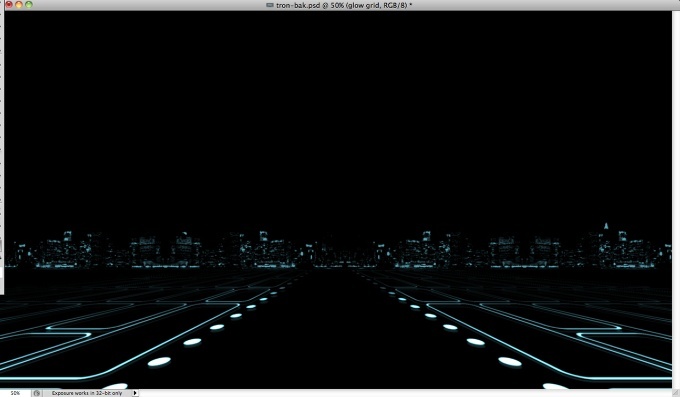Click the tron-bak.psd window title text

point(344,5)
